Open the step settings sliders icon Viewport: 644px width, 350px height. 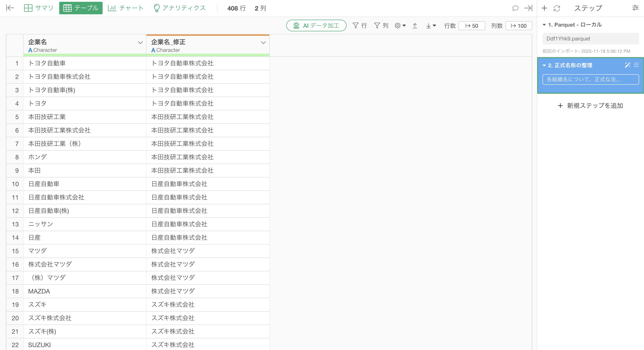pyautogui.click(x=635, y=8)
